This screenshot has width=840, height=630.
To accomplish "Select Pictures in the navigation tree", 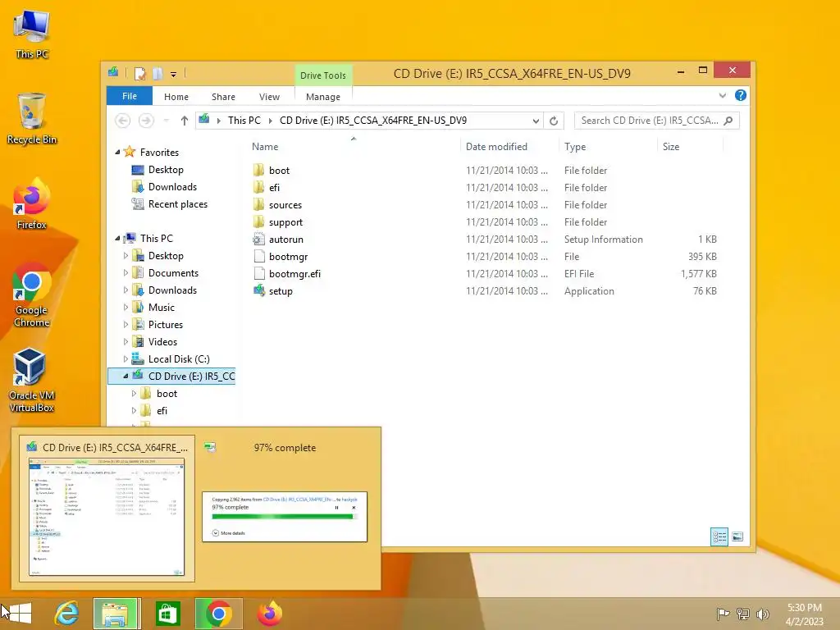I will pos(166,325).
